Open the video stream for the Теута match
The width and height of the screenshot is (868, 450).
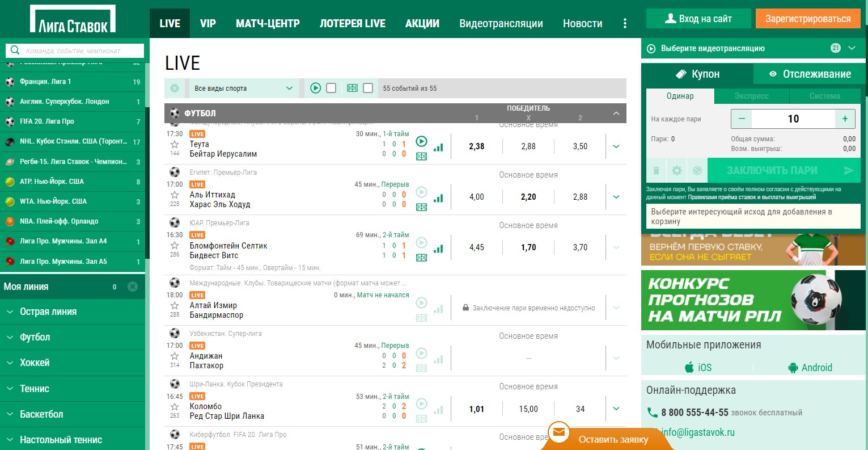(421, 141)
